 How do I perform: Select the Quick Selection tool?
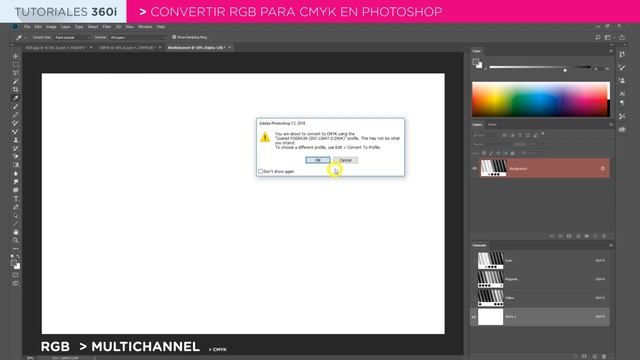16,81
